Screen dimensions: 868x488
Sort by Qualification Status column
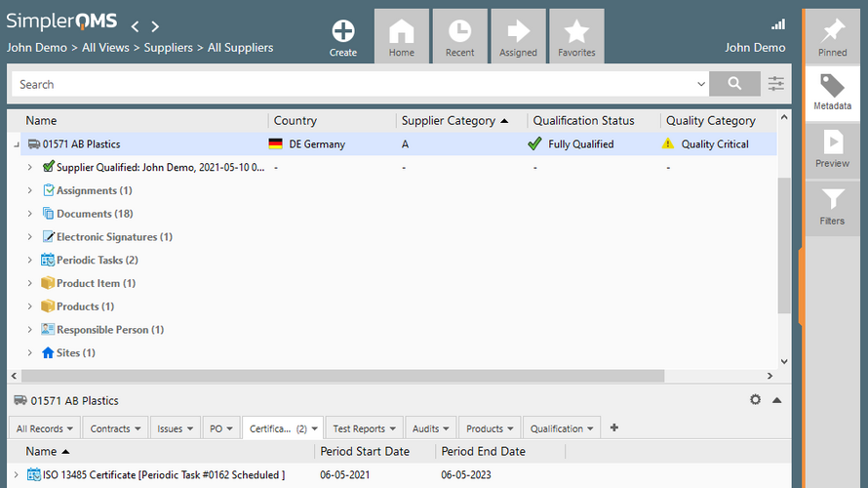point(583,121)
